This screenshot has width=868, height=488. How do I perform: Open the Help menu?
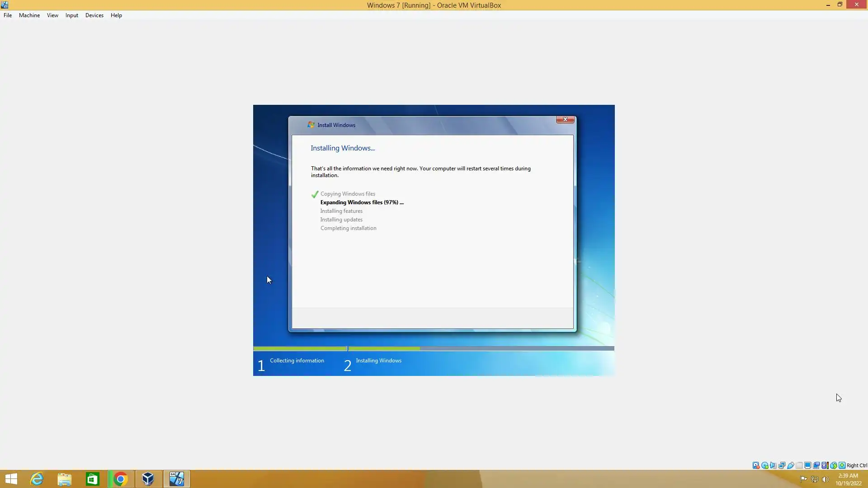[116, 15]
